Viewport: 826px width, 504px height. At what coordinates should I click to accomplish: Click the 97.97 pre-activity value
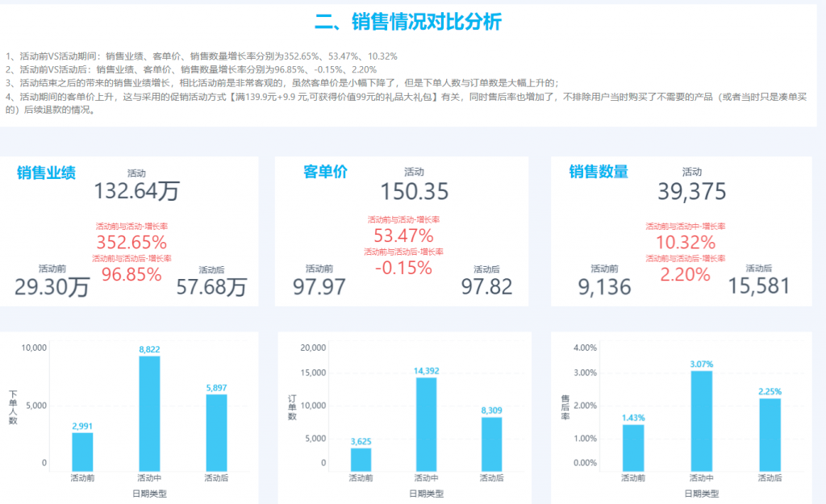point(319,287)
